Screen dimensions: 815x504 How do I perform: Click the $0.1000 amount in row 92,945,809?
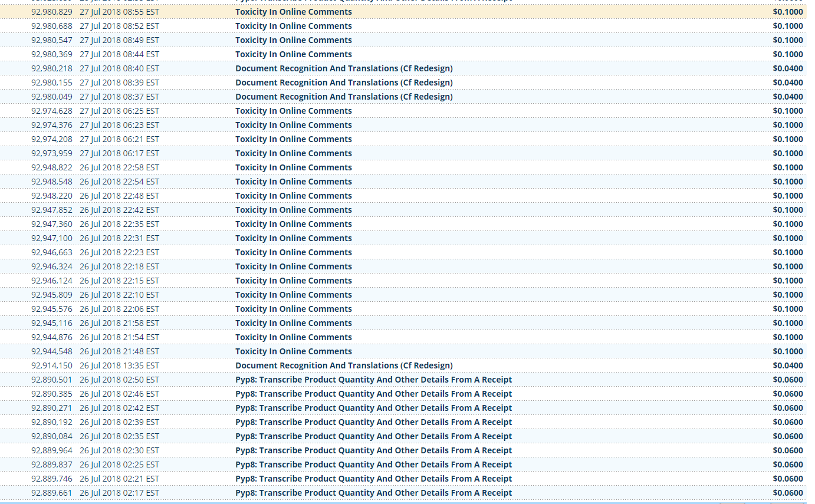point(788,295)
